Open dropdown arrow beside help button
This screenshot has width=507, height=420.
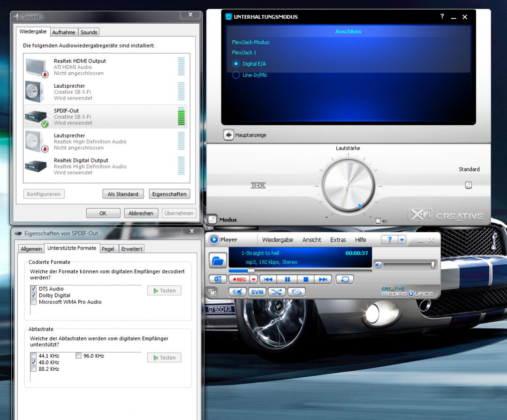pos(402,239)
